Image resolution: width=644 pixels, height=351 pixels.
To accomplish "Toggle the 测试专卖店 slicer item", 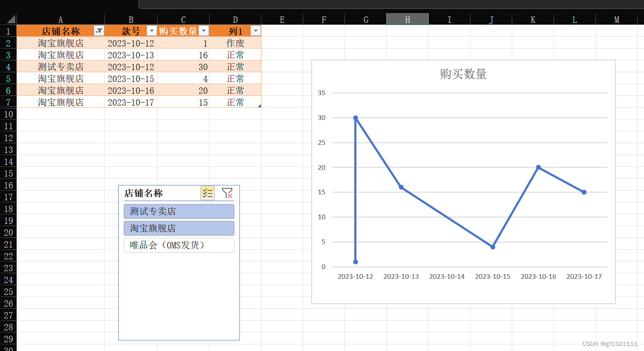I will [x=179, y=211].
